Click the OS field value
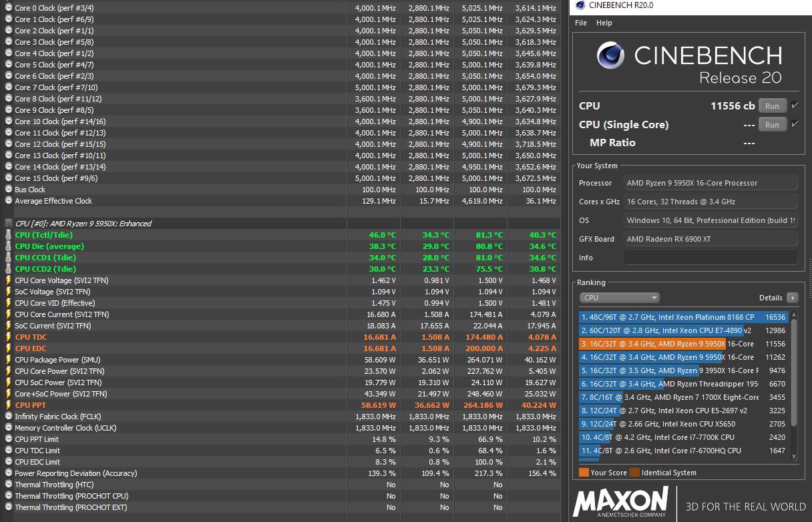The width and height of the screenshot is (812, 522). (x=710, y=220)
